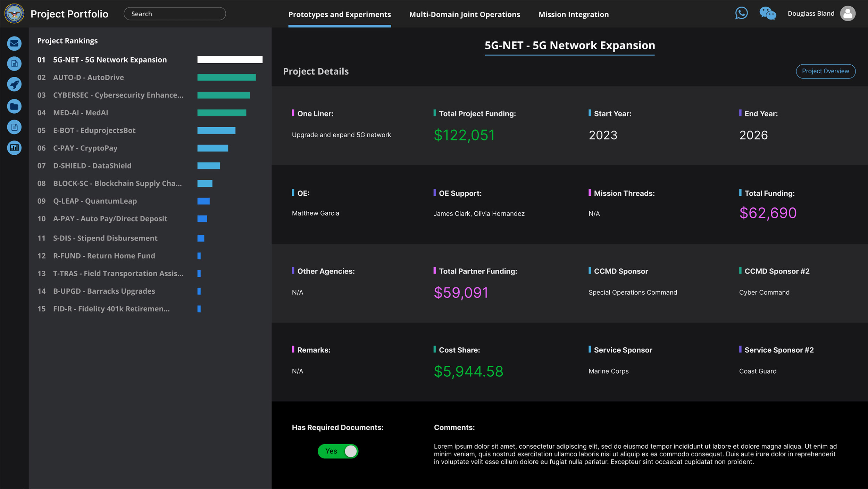The height and width of the screenshot is (489, 868).
Task: Select AUTO-D - AutoDrive from Project Rankings
Action: [x=89, y=77]
